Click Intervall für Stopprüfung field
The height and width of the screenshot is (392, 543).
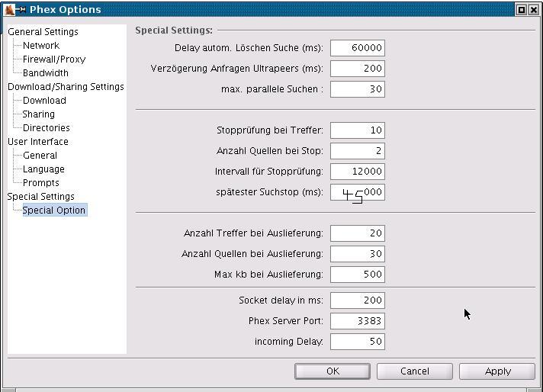click(x=358, y=172)
